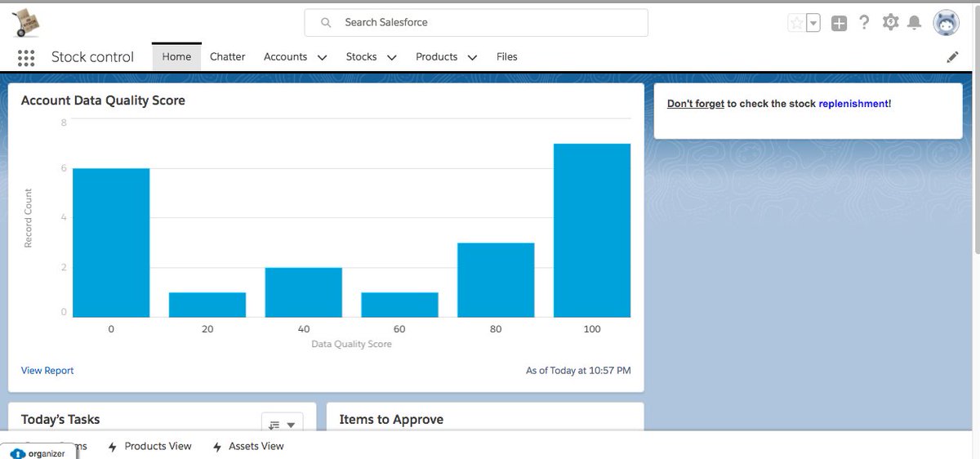Click the Record Count axis label
This screenshot has height=459, width=980.
29,219
